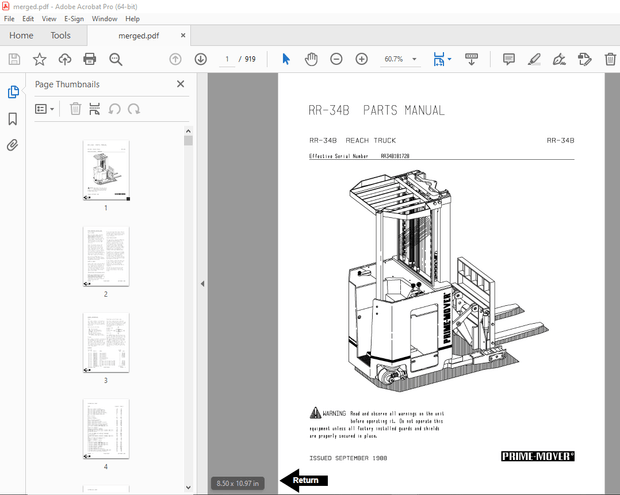Click thumbnails scrollbar up arrow

click(x=188, y=131)
